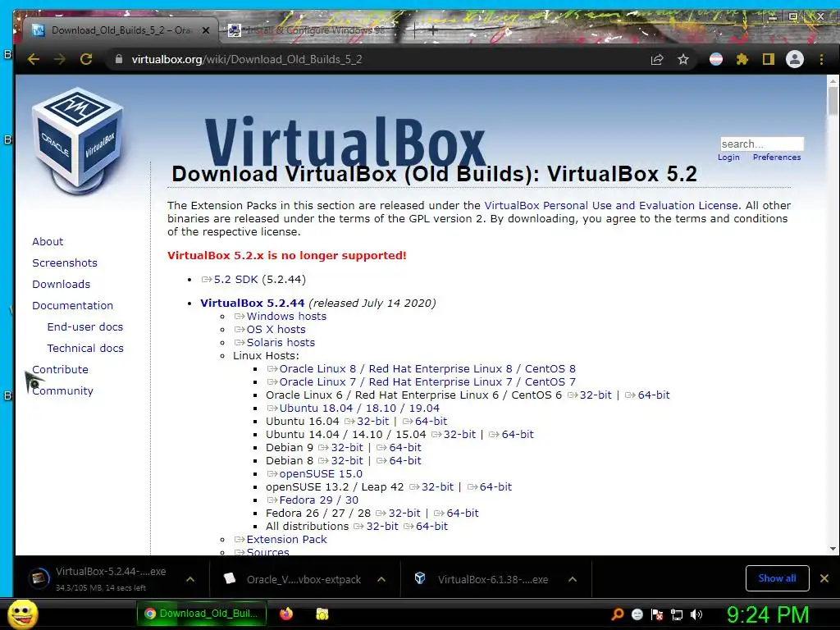Open Documentation in the sidebar
840x630 pixels.
pyautogui.click(x=73, y=305)
